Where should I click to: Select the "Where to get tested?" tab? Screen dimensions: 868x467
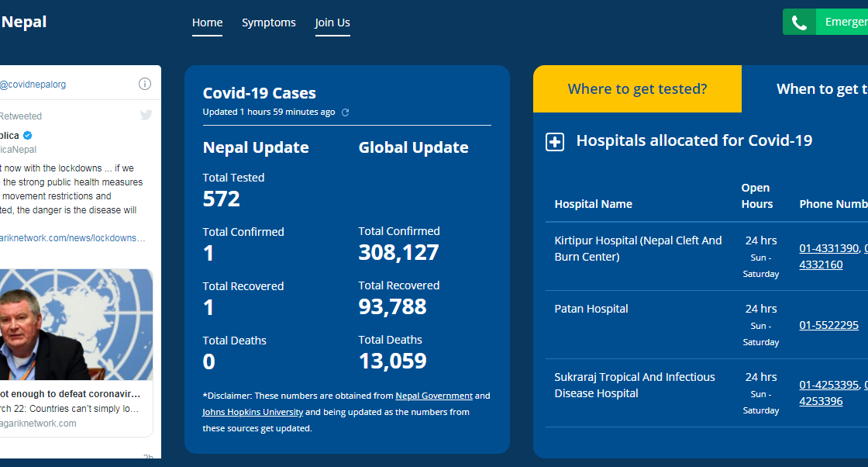click(x=637, y=89)
